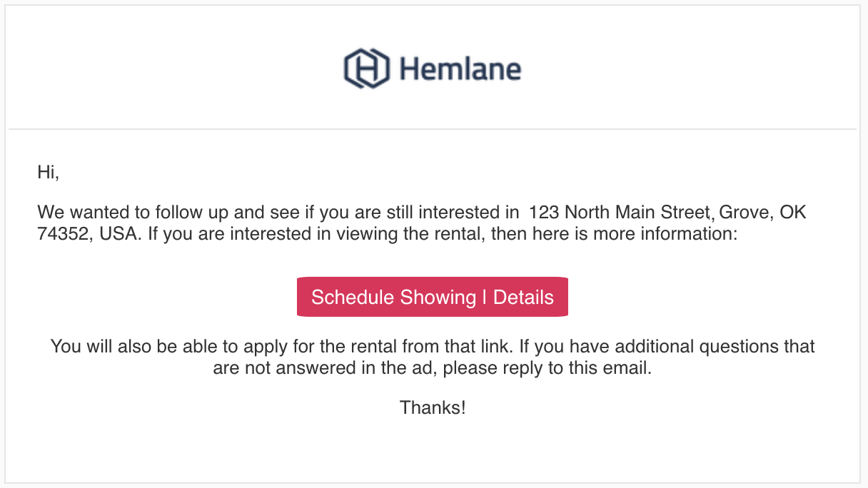Select the "Thanks!" closing line

pos(433,407)
